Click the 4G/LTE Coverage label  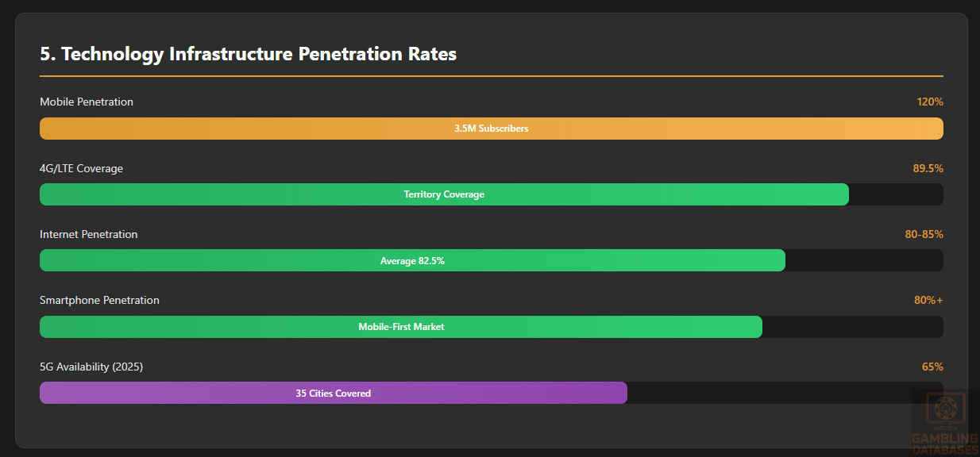coord(82,168)
